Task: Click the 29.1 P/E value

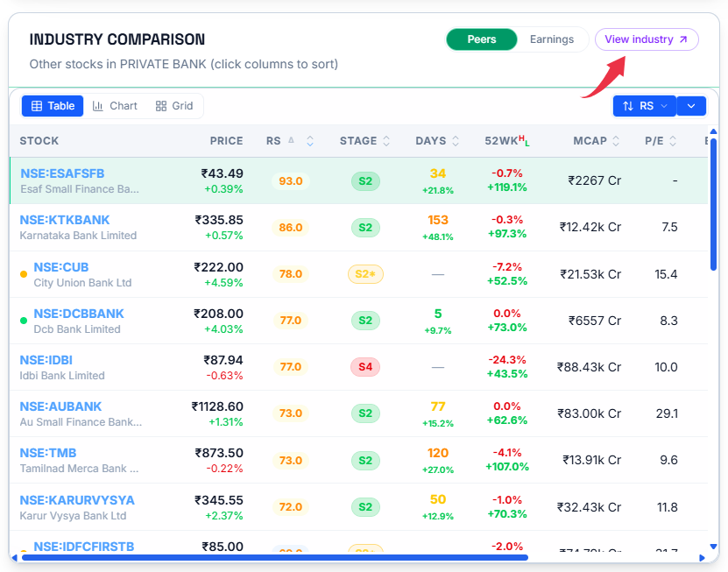Action: coord(667,413)
